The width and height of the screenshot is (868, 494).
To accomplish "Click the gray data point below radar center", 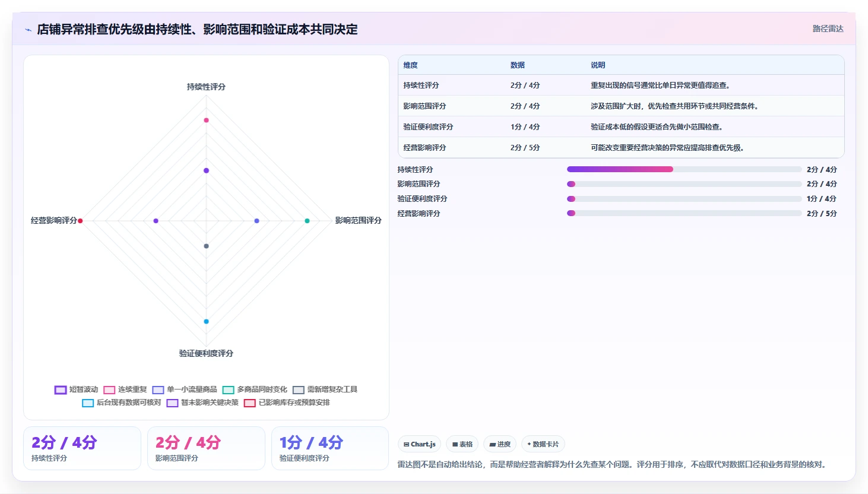I will [x=207, y=246].
